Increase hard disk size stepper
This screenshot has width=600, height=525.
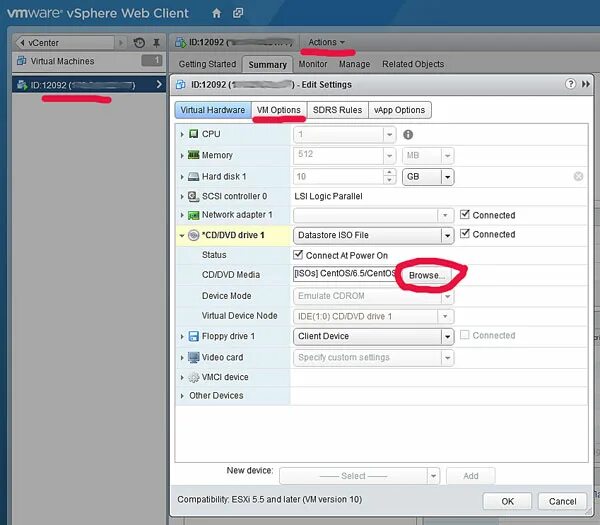pos(390,173)
